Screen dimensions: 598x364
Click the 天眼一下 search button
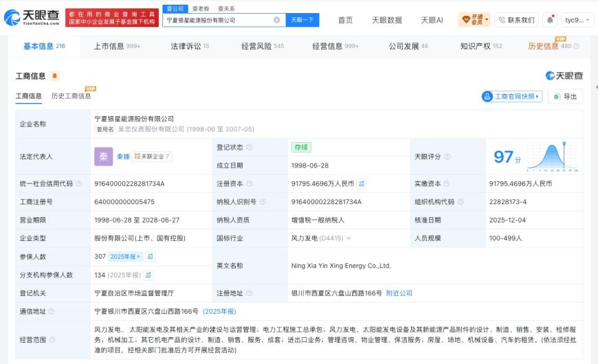(x=302, y=20)
